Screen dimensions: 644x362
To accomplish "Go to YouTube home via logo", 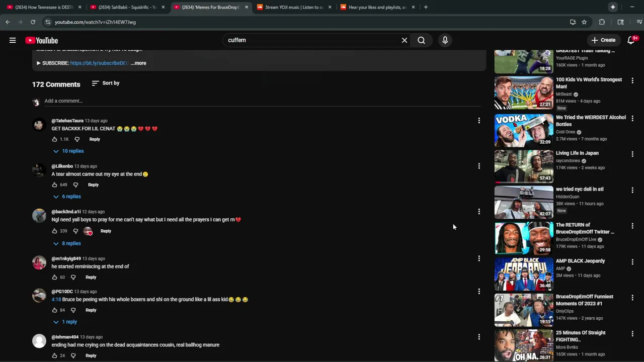I will click(x=42, y=40).
